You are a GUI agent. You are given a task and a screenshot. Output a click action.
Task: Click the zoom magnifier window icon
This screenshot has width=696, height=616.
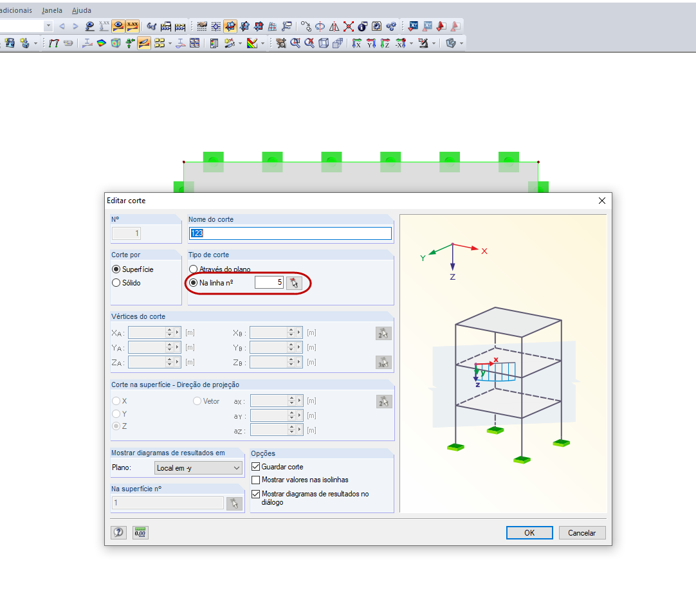(295, 43)
